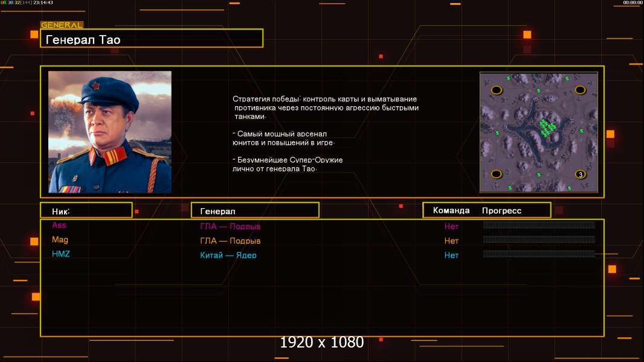The image size is (644, 362).
Task: Click the numbered 3 start position on minimap
Action: tap(581, 174)
